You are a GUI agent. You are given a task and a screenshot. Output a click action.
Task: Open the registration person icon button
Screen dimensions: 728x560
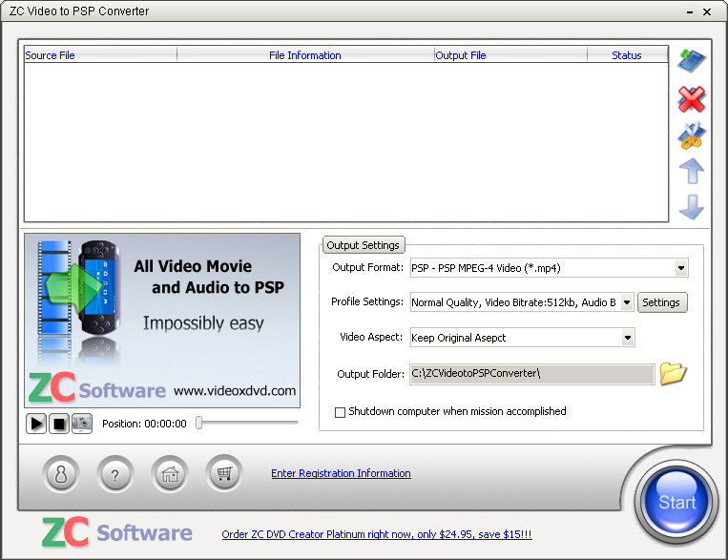pyautogui.click(x=61, y=474)
